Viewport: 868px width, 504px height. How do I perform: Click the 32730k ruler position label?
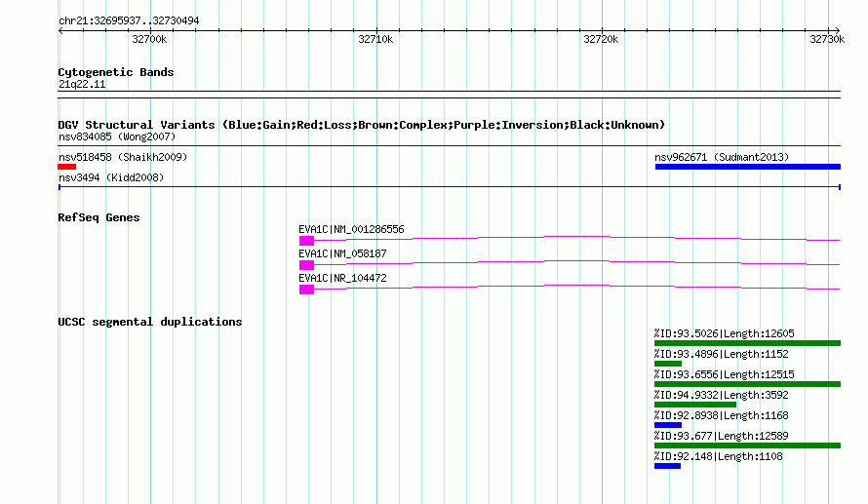tap(827, 39)
